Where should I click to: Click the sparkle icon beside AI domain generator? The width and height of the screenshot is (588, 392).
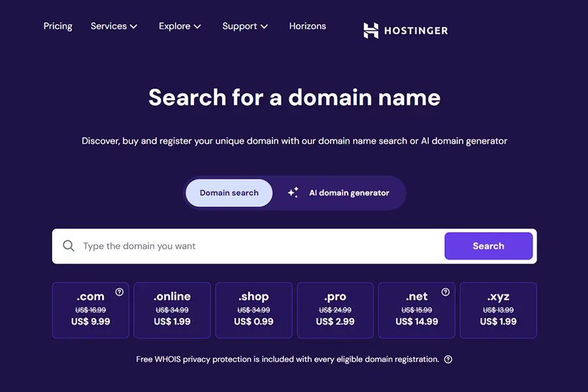[x=293, y=193]
